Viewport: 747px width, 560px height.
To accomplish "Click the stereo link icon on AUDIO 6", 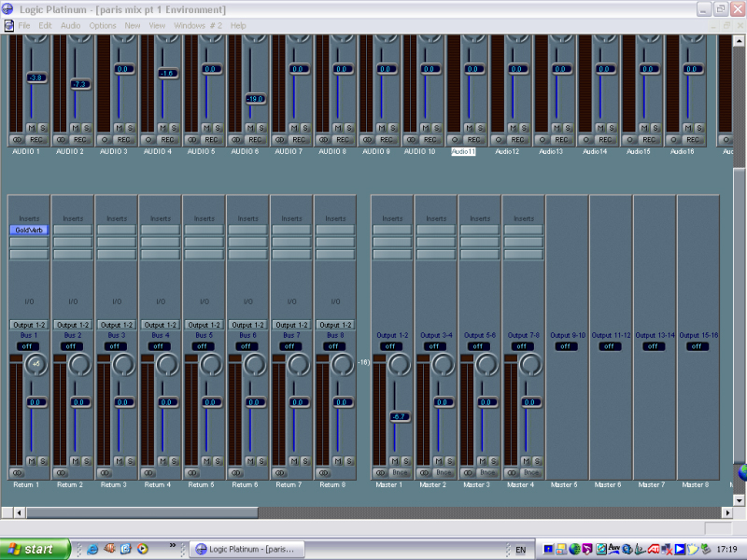I will [236, 140].
